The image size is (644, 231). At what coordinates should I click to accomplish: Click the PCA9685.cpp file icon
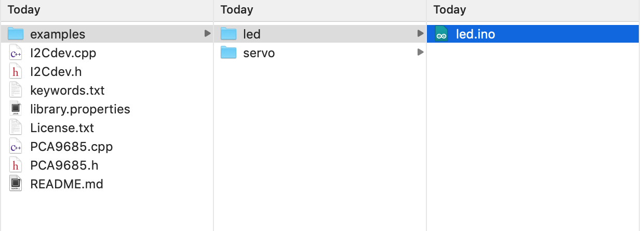point(16,147)
